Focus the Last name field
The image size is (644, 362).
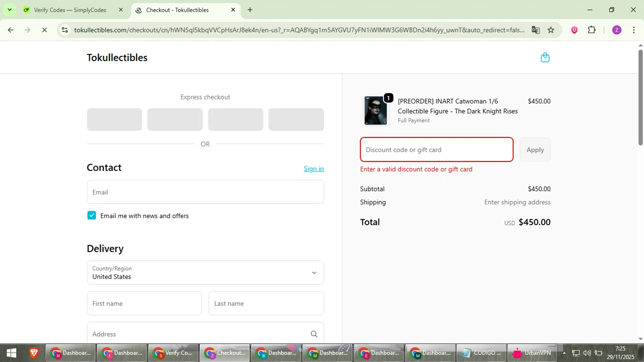[266, 303]
